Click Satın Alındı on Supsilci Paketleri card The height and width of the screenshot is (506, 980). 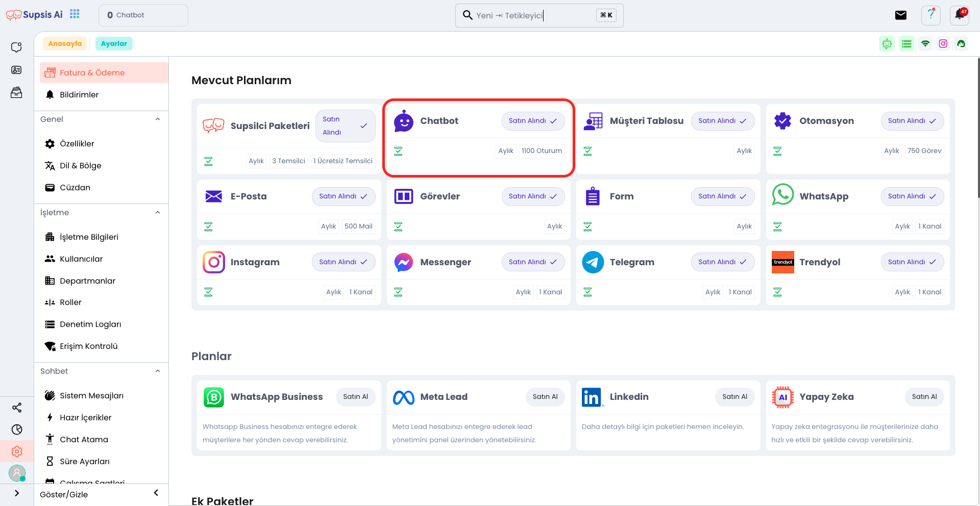(x=345, y=126)
